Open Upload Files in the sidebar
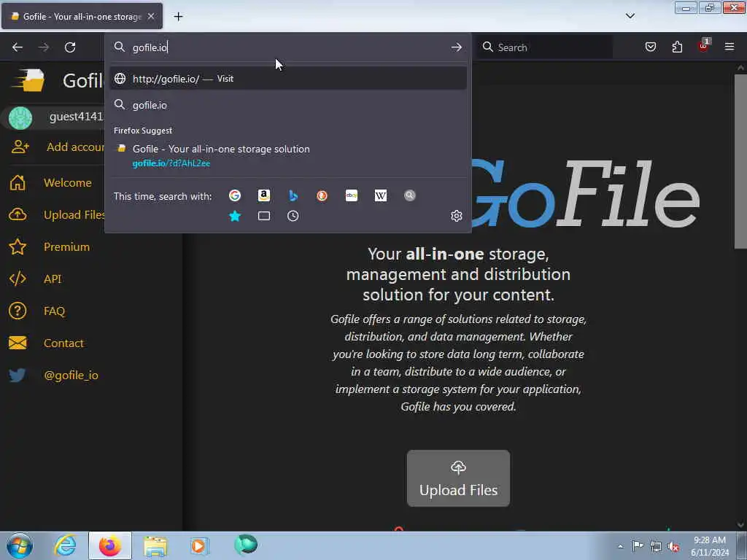 57,215
